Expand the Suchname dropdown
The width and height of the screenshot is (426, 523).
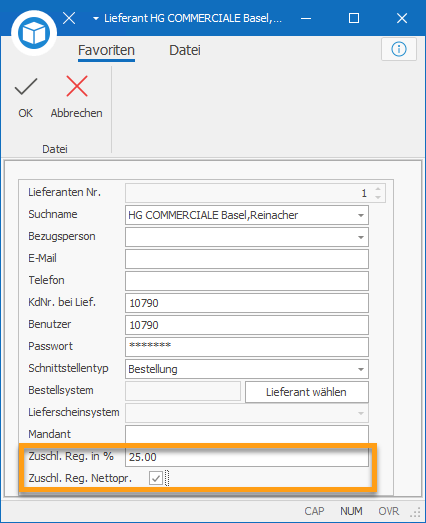pyautogui.click(x=361, y=215)
